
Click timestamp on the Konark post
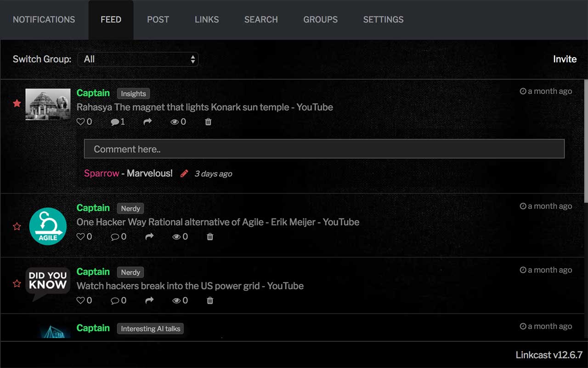pyautogui.click(x=546, y=91)
